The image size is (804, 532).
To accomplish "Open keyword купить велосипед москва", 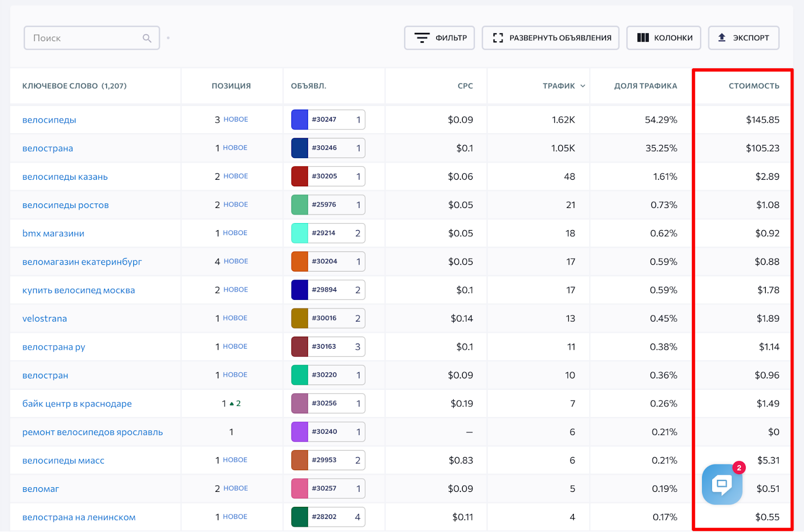I will point(78,290).
